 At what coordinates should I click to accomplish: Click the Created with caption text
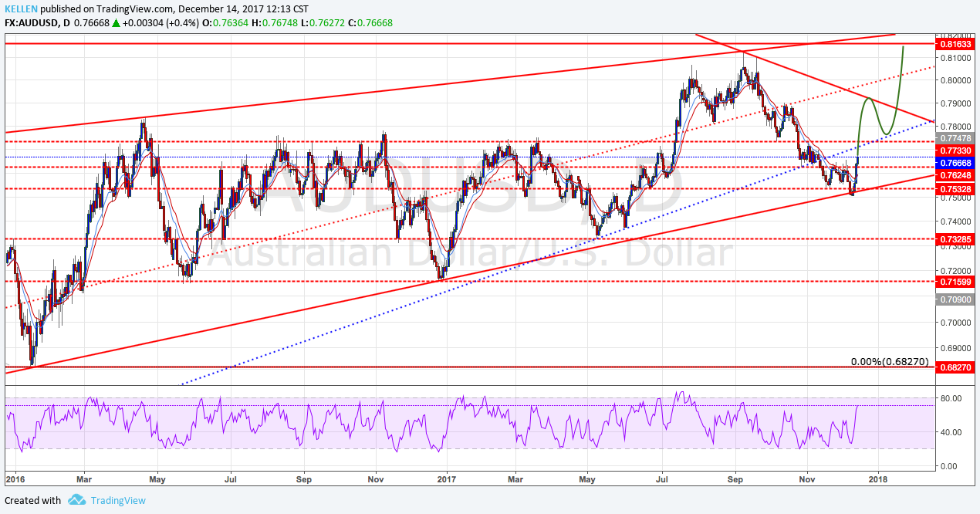33,500
